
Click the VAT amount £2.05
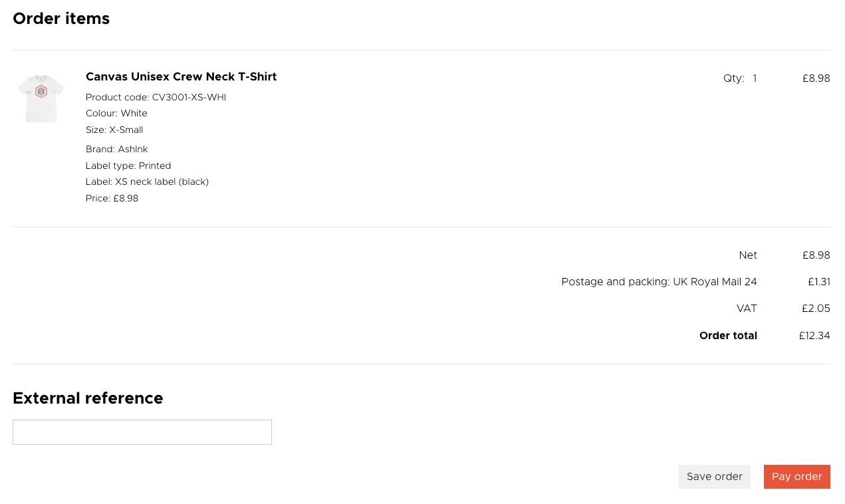(x=816, y=309)
